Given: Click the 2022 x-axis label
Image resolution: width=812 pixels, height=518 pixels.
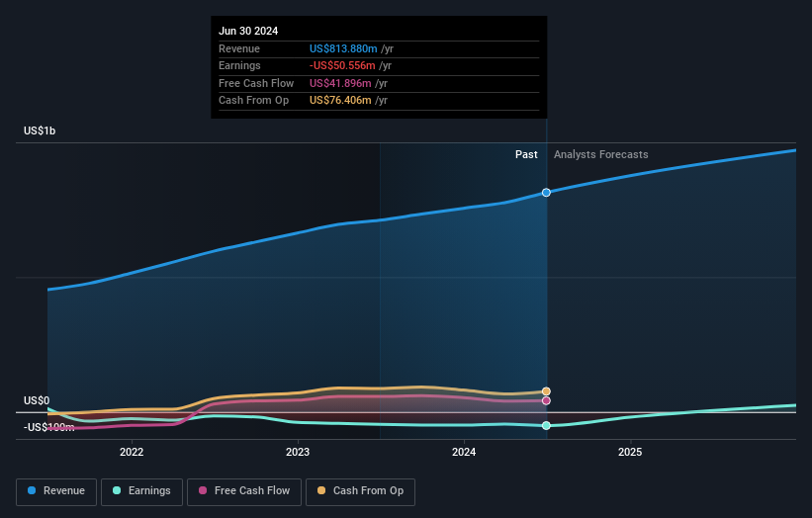Looking at the screenshot, I should 132,452.
